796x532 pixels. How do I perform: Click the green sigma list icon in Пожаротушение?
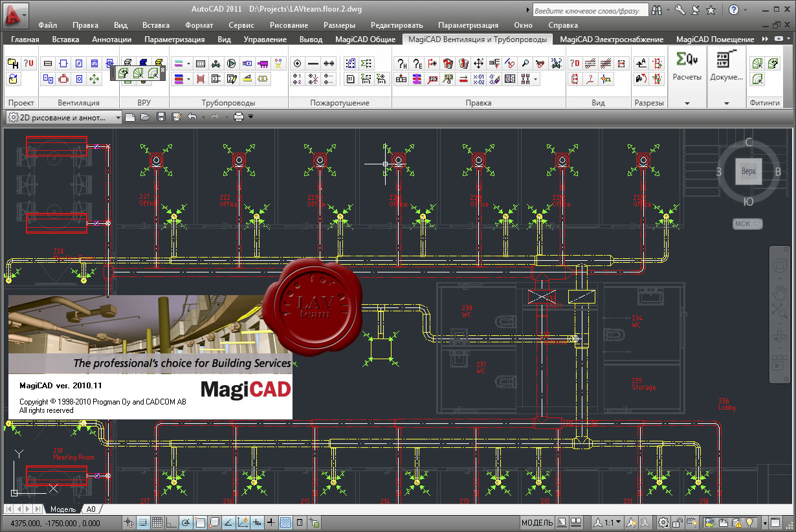click(366, 63)
